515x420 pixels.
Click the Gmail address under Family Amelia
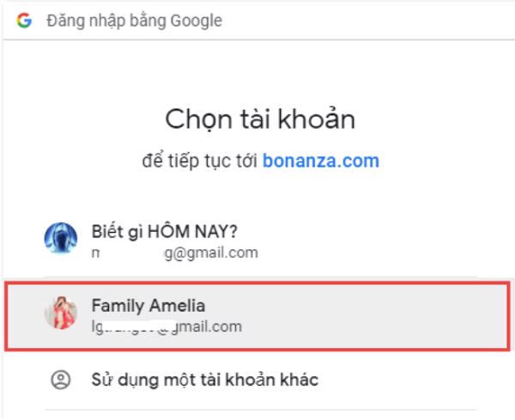pyautogui.click(x=167, y=326)
